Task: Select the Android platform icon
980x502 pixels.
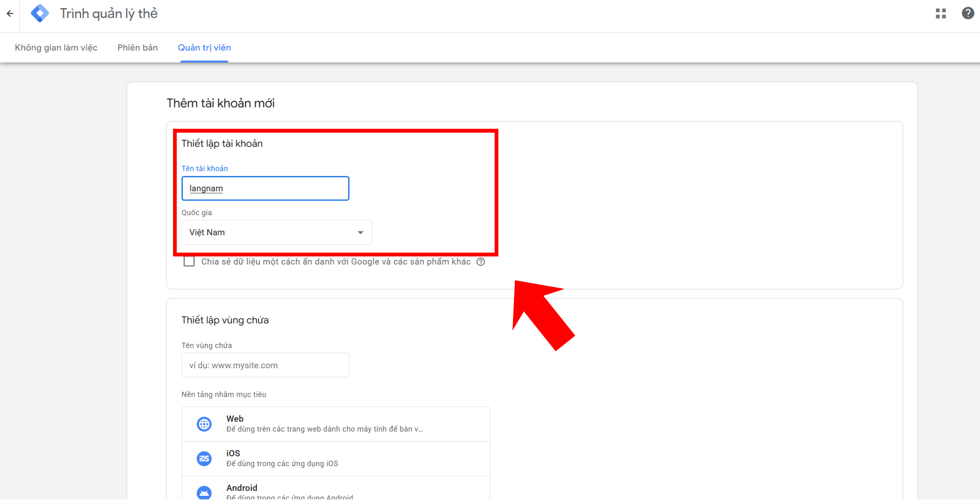Action: coord(204,493)
